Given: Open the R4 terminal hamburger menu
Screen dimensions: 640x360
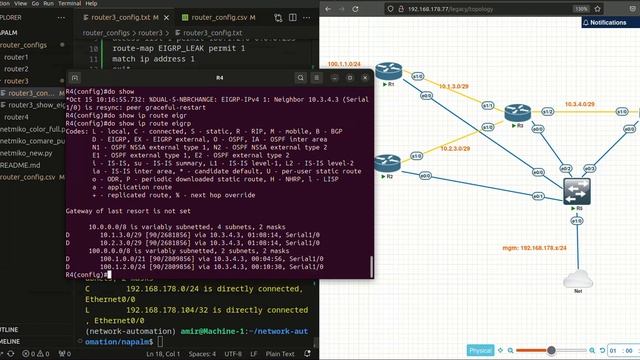Looking at the screenshot, I should pyautogui.click(x=316, y=78).
